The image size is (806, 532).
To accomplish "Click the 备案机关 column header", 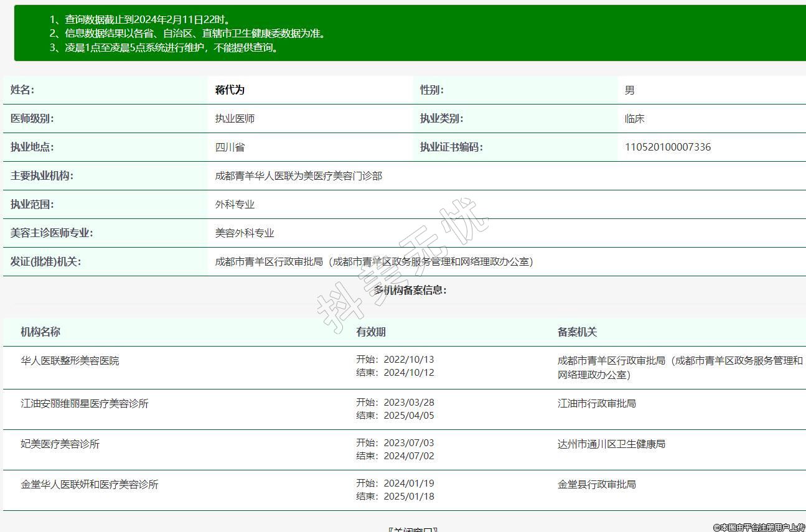I will point(577,332).
